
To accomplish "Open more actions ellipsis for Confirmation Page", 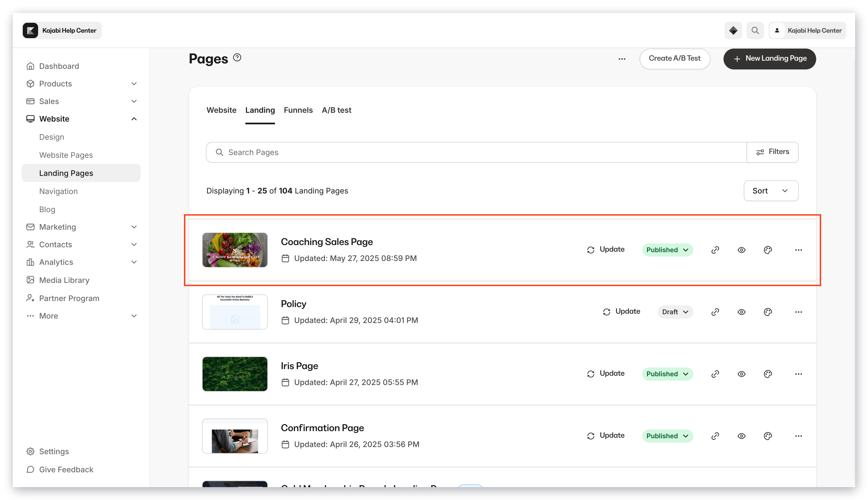I will point(798,436).
